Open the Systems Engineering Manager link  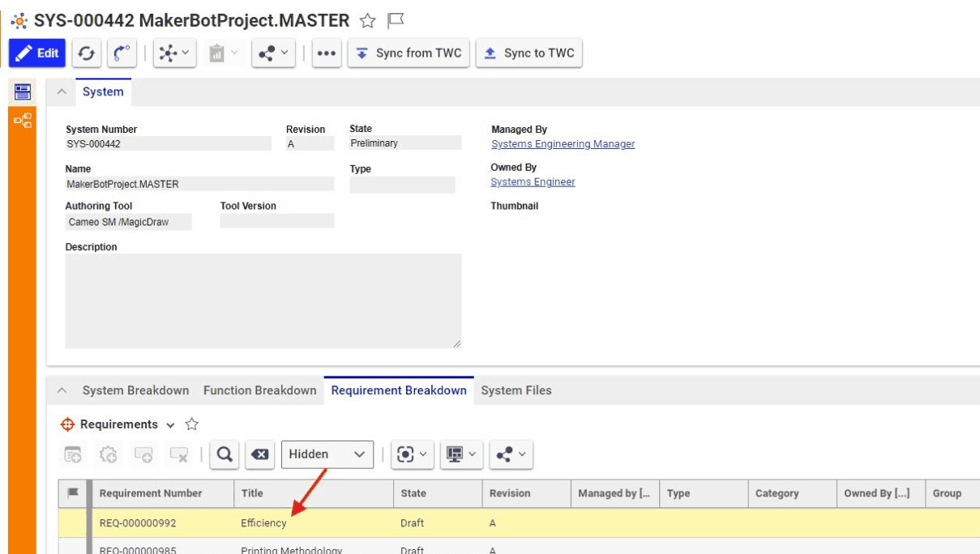click(x=563, y=144)
